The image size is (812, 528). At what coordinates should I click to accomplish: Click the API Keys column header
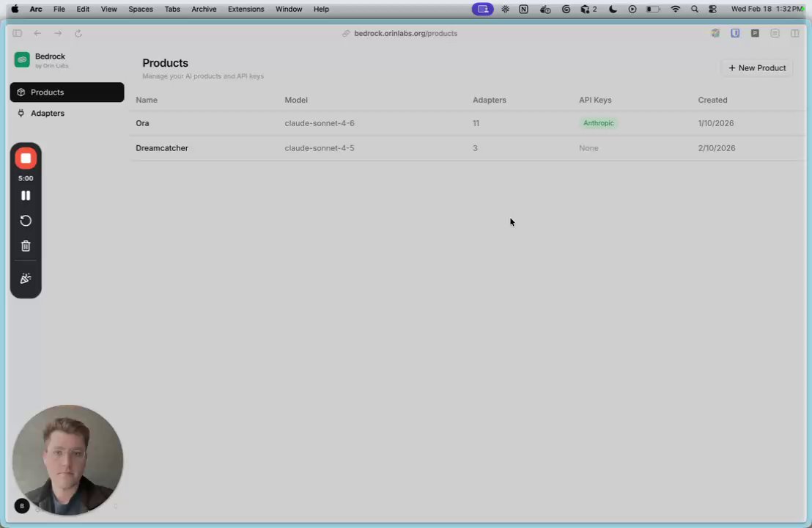coord(595,100)
